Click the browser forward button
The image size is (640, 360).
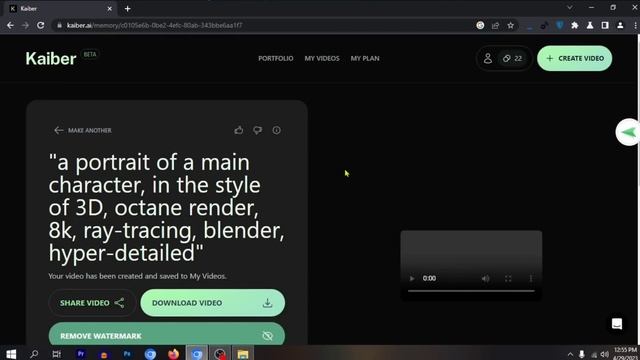pos(25,25)
